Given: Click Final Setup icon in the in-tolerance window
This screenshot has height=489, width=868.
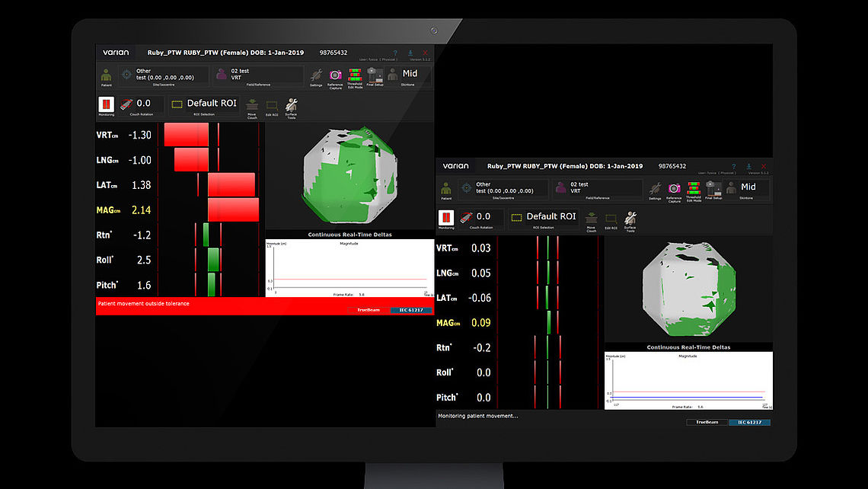Looking at the screenshot, I should [713, 187].
